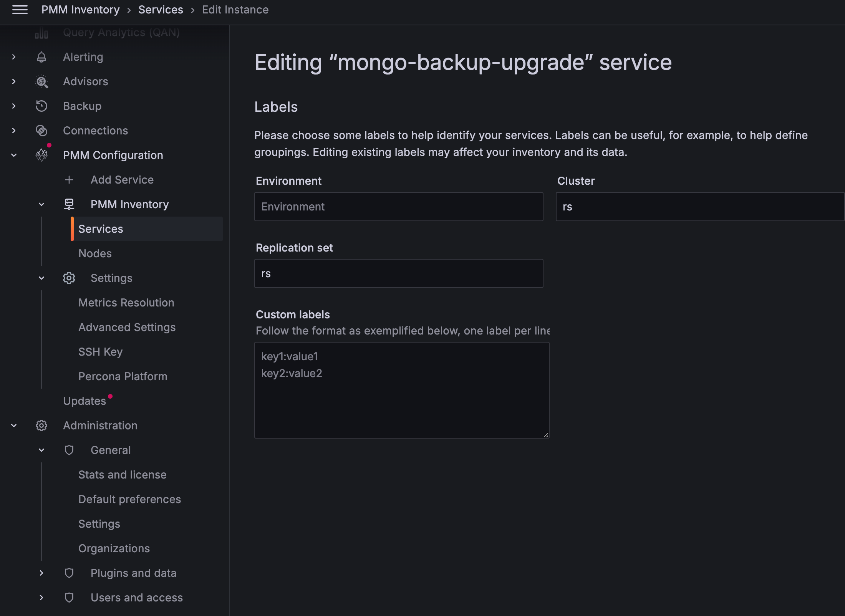The image size is (845, 616).
Task: Open Nodes in PMM Inventory
Action: click(x=95, y=253)
